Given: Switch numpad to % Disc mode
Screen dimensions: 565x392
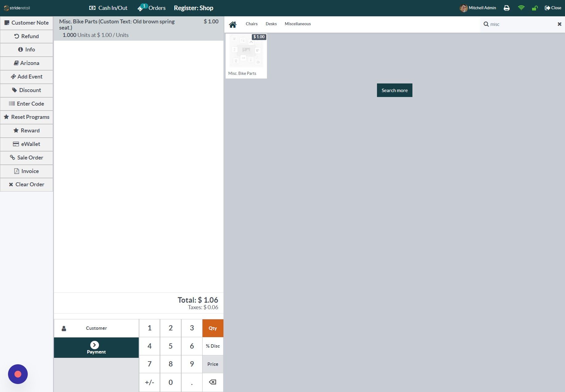Looking at the screenshot, I should click(213, 346).
